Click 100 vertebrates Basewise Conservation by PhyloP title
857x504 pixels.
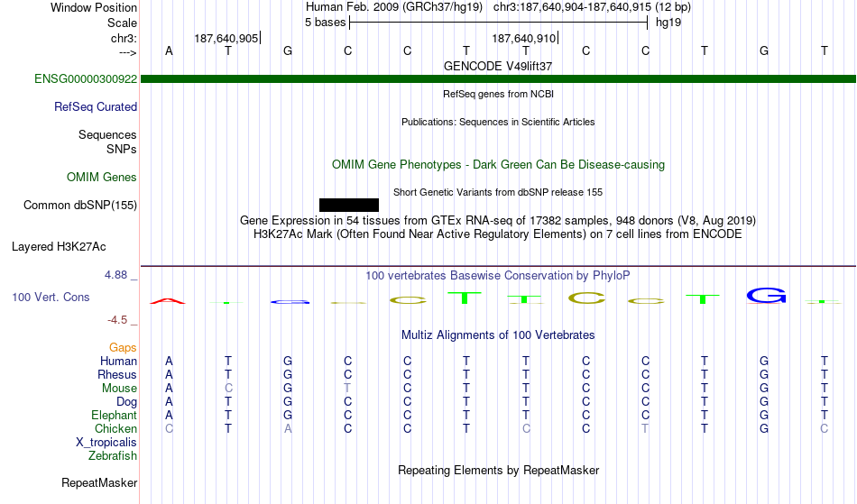tap(498, 276)
